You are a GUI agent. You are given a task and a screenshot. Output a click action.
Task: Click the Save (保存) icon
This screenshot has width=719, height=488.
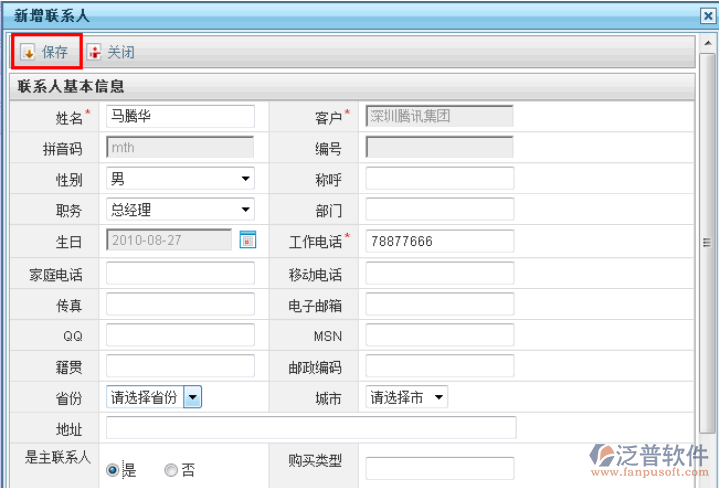coord(28,52)
